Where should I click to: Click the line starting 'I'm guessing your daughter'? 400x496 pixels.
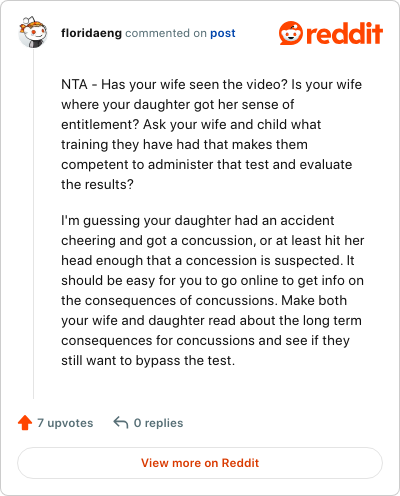click(x=198, y=220)
